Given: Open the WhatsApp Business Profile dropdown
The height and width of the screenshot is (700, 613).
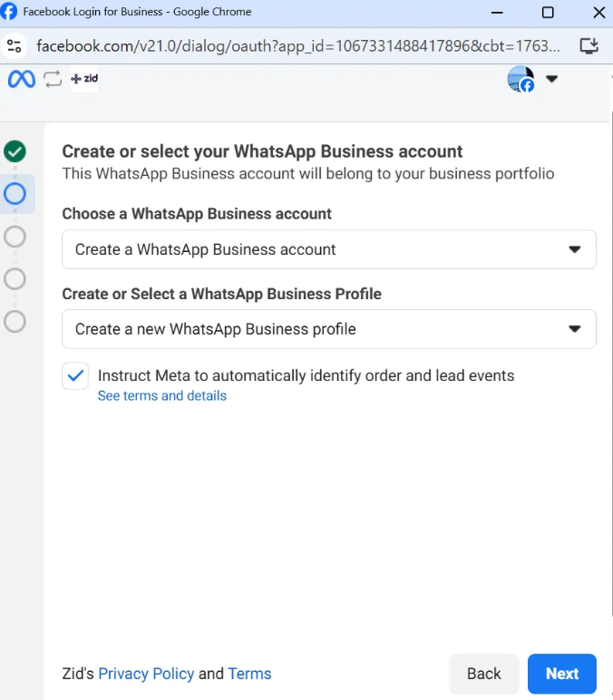Looking at the screenshot, I should click(x=329, y=329).
